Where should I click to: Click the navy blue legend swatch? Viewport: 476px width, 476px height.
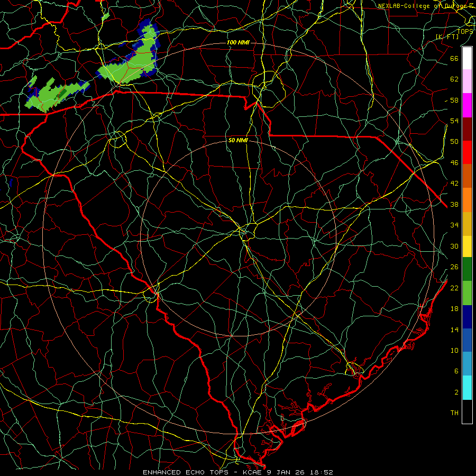[467, 317]
